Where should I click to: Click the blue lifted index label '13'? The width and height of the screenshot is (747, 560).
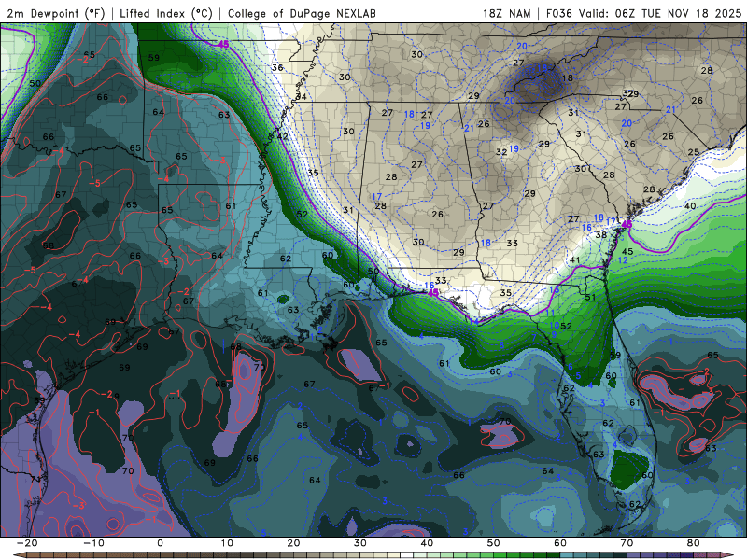tap(554, 289)
